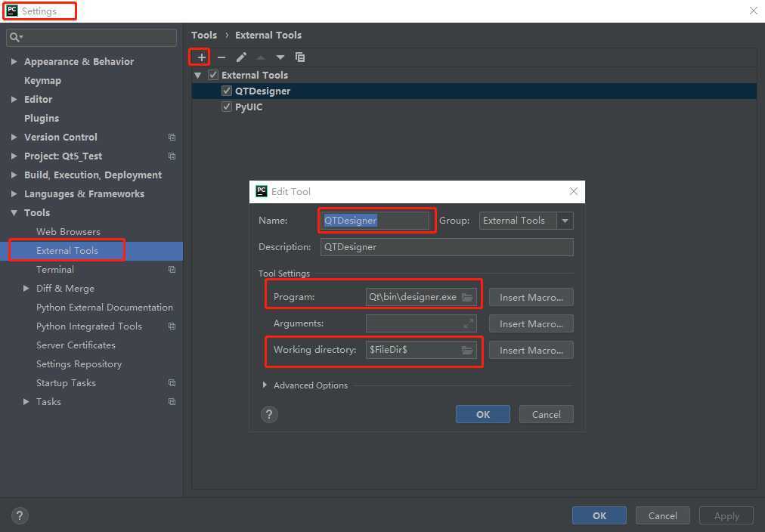Viewport: 765px width, 532px height.
Task: Move tool up with the up arrow
Action: pyautogui.click(x=261, y=57)
